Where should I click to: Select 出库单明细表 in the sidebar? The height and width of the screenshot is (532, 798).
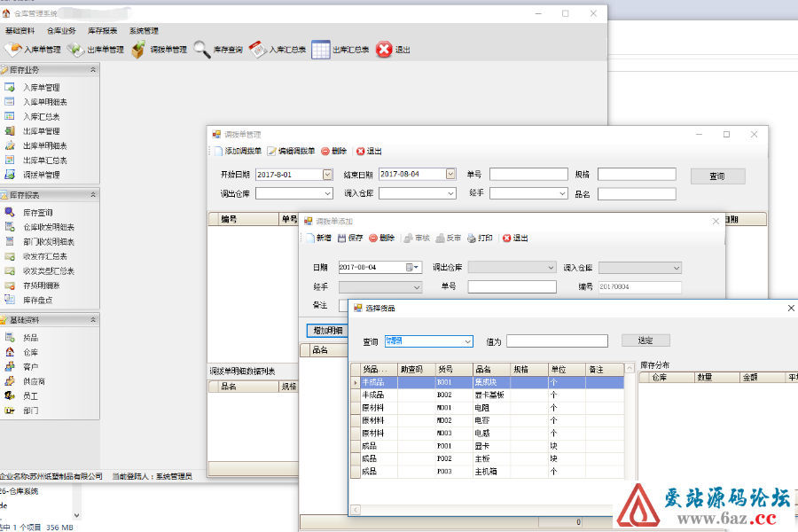pyautogui.click(x=45, y=146)
